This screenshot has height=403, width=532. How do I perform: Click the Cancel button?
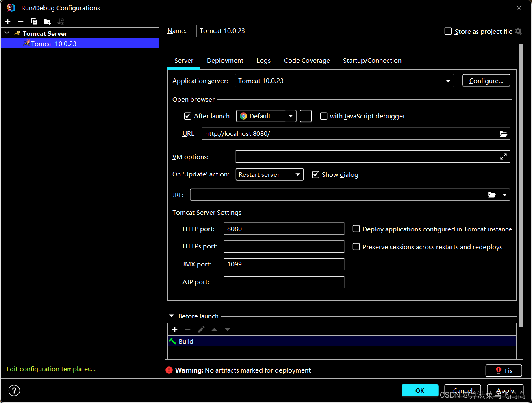point(463,390)
